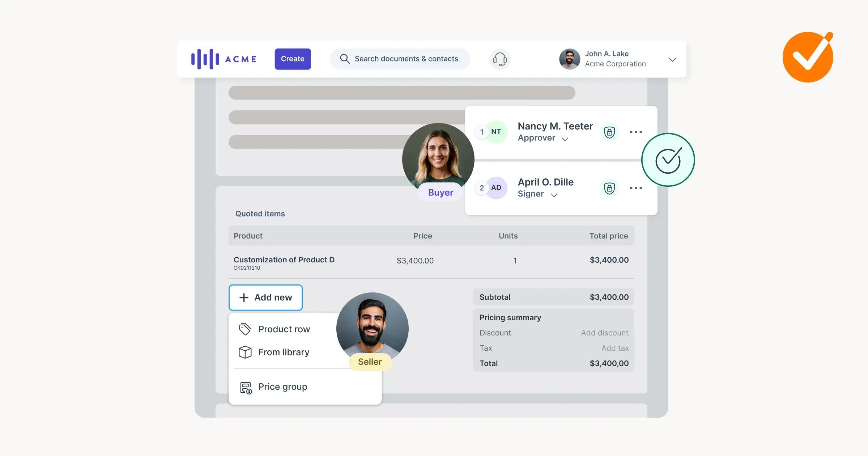The image size is (868, 456).
Task: Select From library in the menu
Action: (x=274, y=352)
